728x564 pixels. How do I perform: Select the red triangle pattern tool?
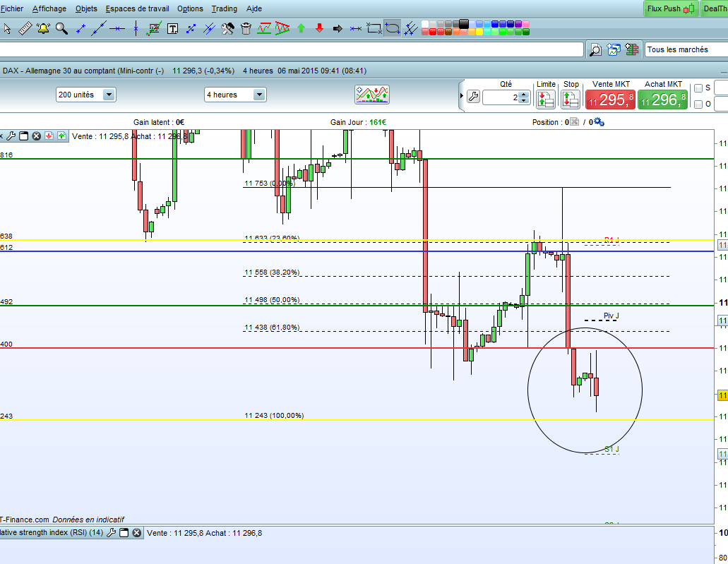click(282, 29)
